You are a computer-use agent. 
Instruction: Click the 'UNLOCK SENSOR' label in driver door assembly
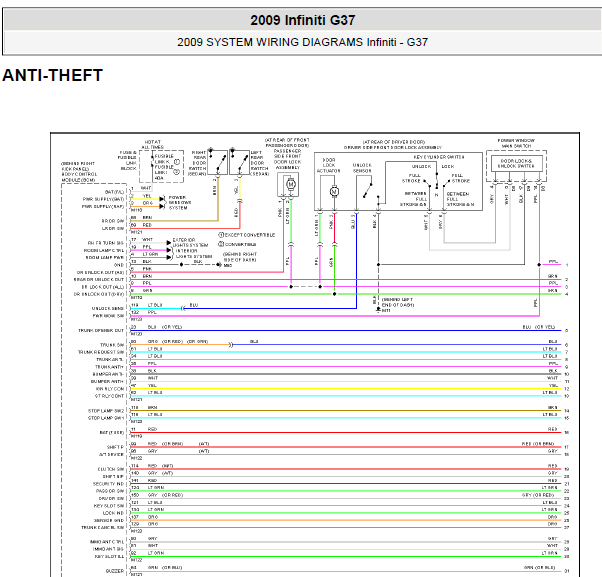click(362, 168)
